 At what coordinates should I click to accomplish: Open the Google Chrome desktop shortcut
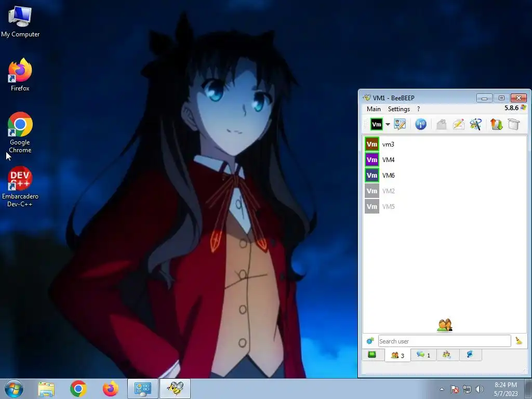click(20, 132)
